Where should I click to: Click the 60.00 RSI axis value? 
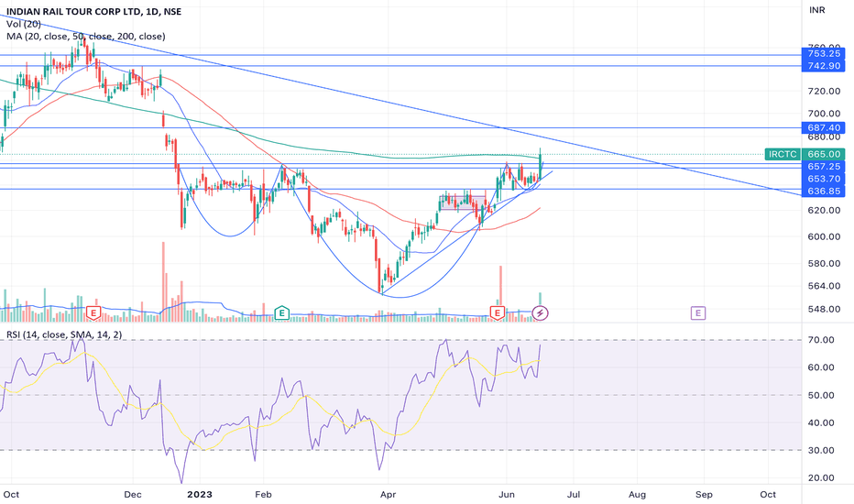[821, 367]
